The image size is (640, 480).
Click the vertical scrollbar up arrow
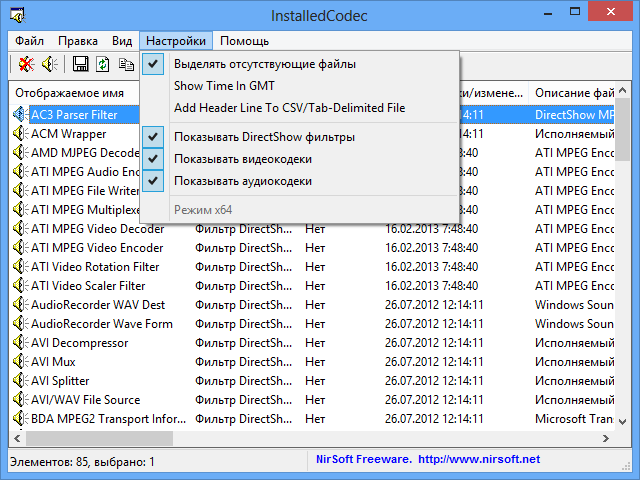coord(622,91)
